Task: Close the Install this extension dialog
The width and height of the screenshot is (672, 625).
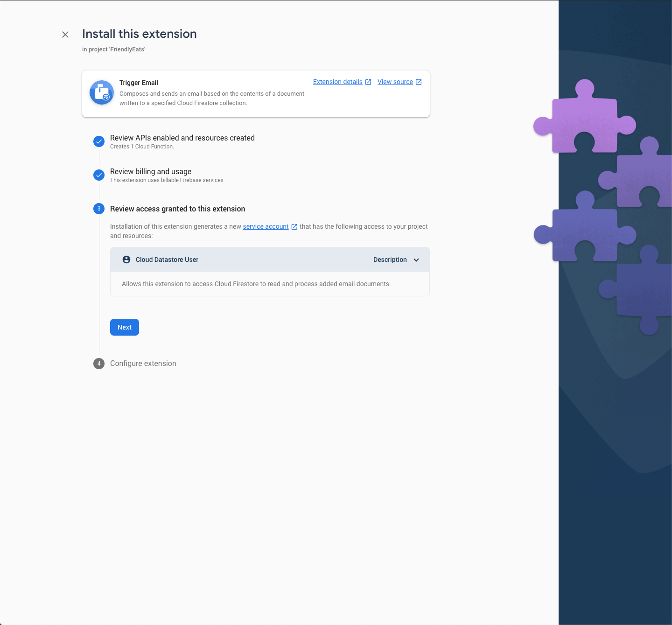Action: pos(65,35)
